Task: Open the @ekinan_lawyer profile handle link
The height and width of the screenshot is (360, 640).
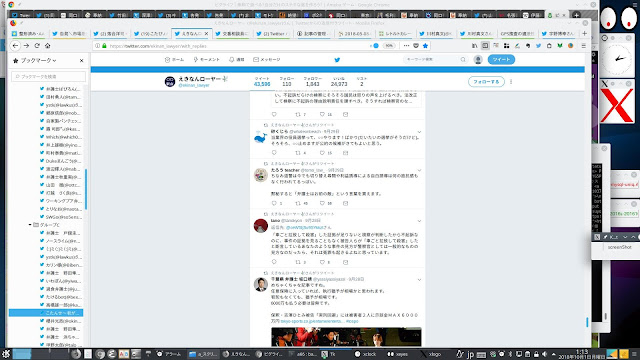Action: pyautogui.click(x=194, y=85)
